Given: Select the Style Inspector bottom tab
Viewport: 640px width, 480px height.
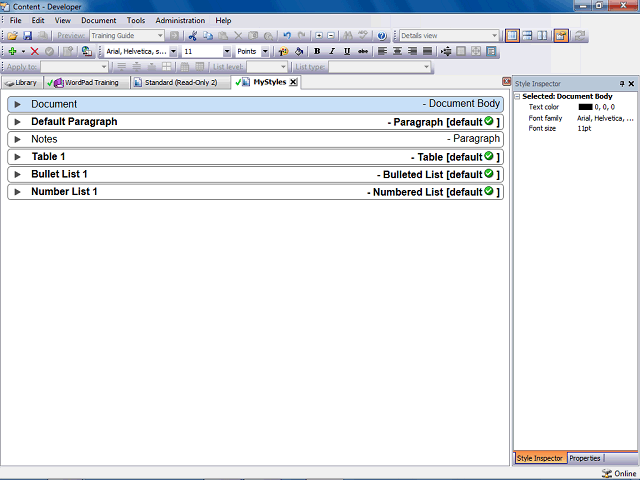Looking at the screenshot, I should point(540,458).
